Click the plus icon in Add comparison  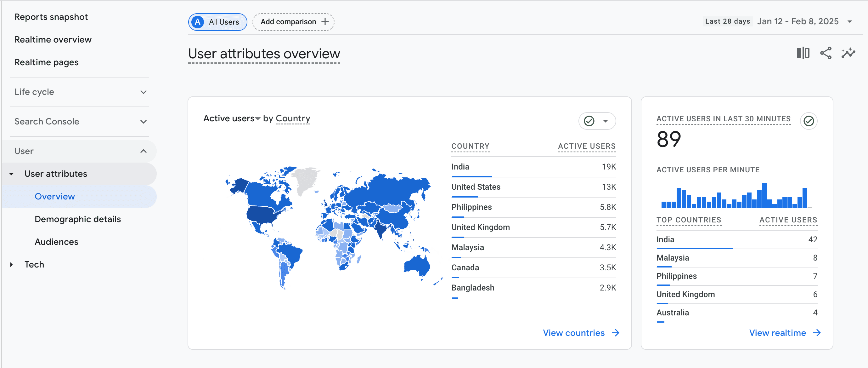(325, 22)
